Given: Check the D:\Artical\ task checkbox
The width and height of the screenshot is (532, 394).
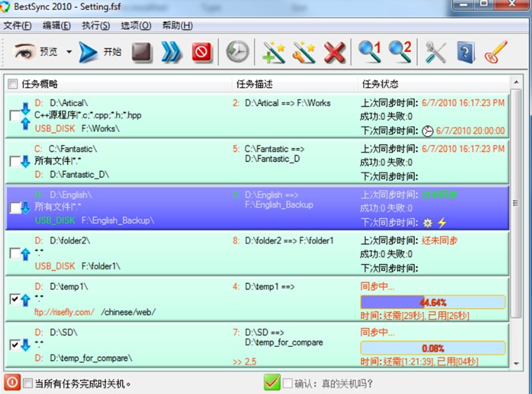Looking at the screenshot, I should tap(15, 116).
